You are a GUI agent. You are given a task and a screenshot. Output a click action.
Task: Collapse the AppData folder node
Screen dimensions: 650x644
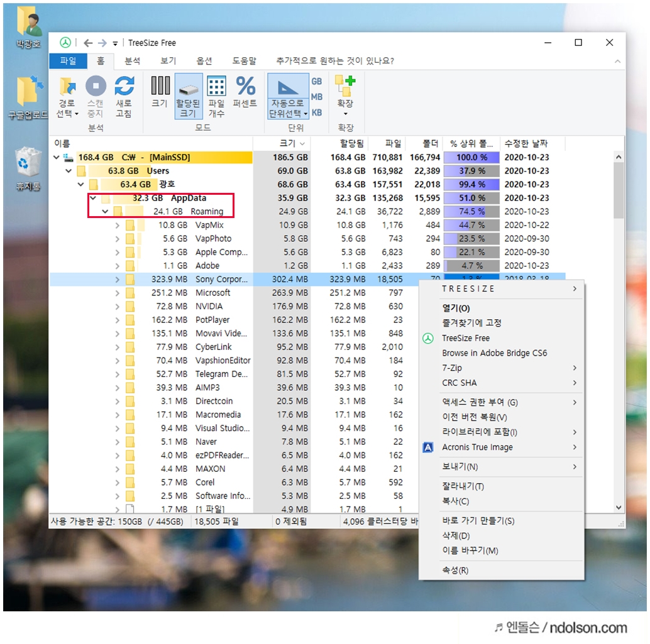click(x=93, y=198)
